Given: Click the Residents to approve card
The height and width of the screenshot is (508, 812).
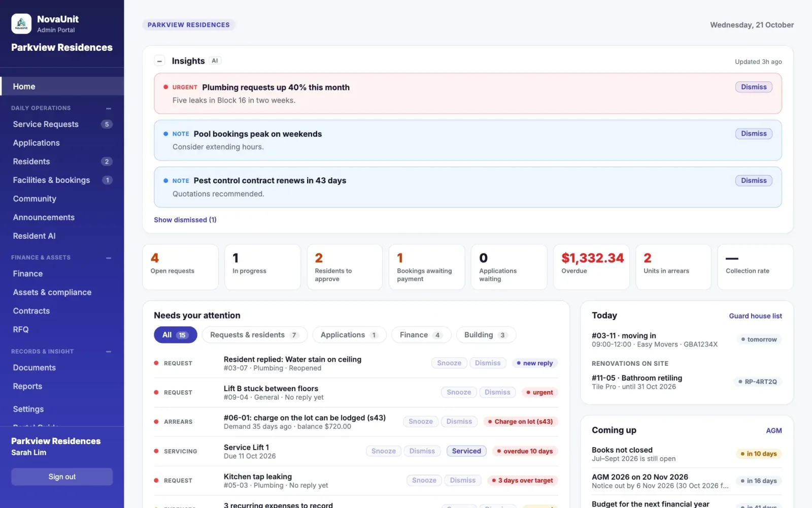Looking at the screenshot, I should coord(345,267).
